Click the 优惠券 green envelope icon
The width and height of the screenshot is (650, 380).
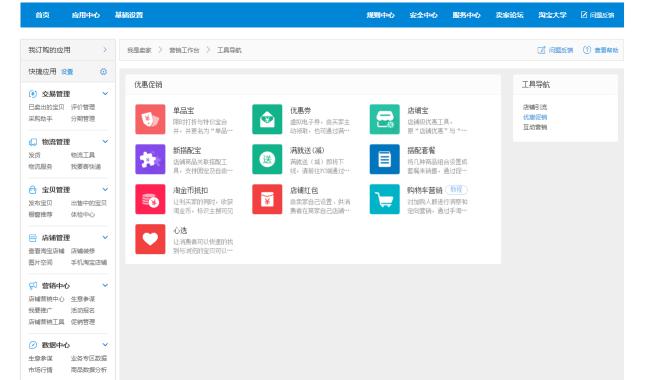267,119
